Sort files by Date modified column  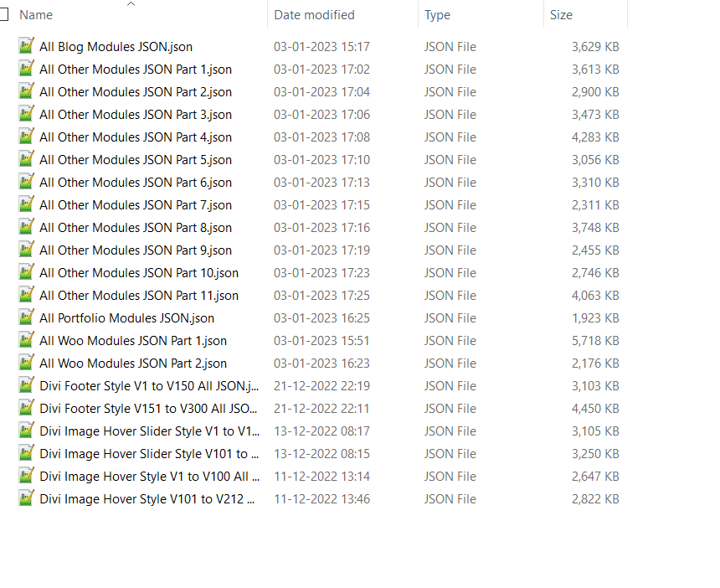314,15
